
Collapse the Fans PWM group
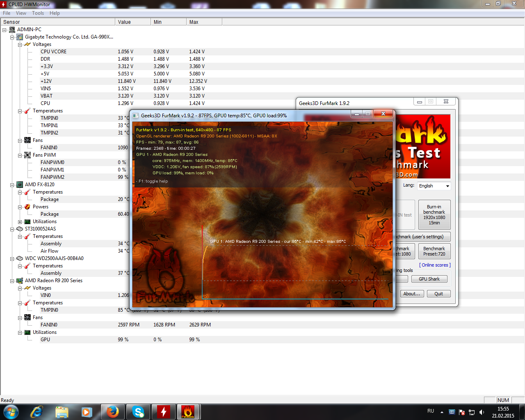[20, 155]
